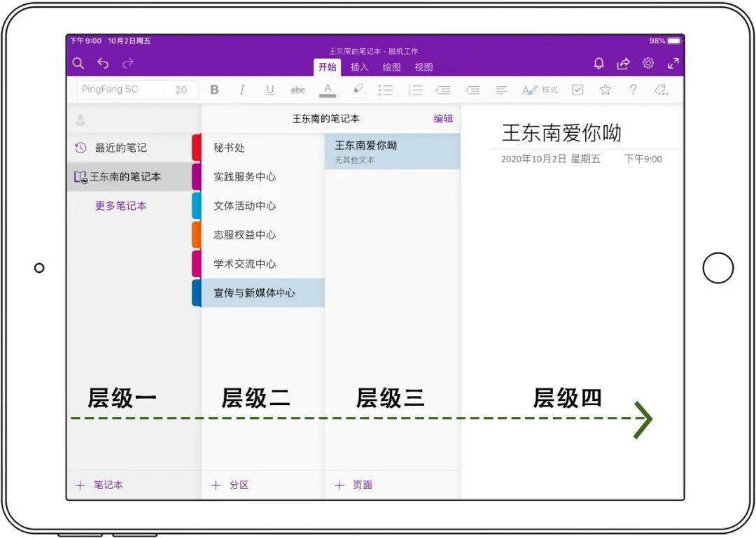Toggle italic formatting
This screenshot has height=538, width=756.
242,90
